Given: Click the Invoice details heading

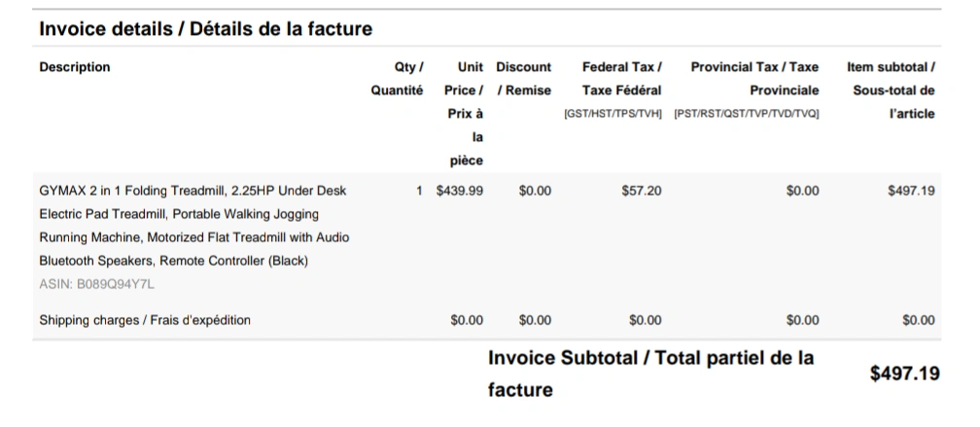Looking at the screenshot, I should [206, 29].
